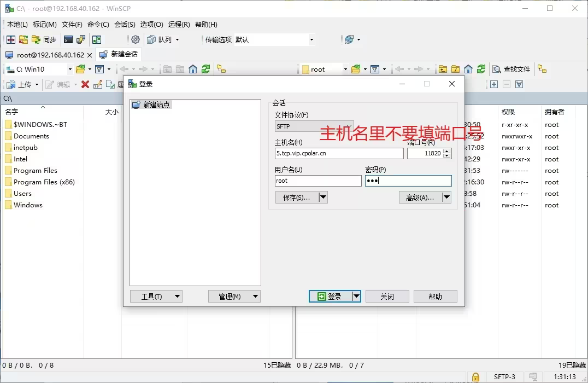Image resolution: width=588 pixels, height=383 pixels.
Task: Open the 标记(M) menu
Action: pyautogui.click(x=45, y=25)
